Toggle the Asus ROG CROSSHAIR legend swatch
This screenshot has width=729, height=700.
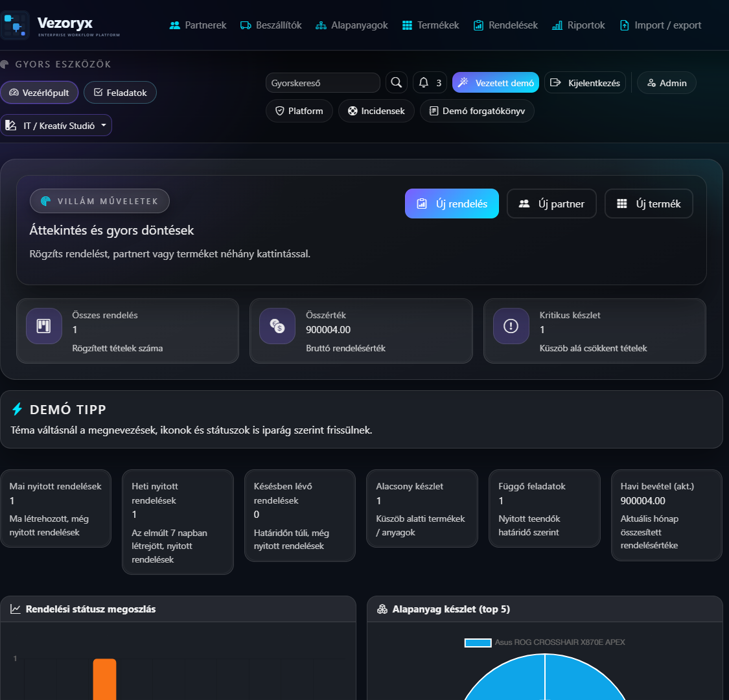tap(478, 642)
